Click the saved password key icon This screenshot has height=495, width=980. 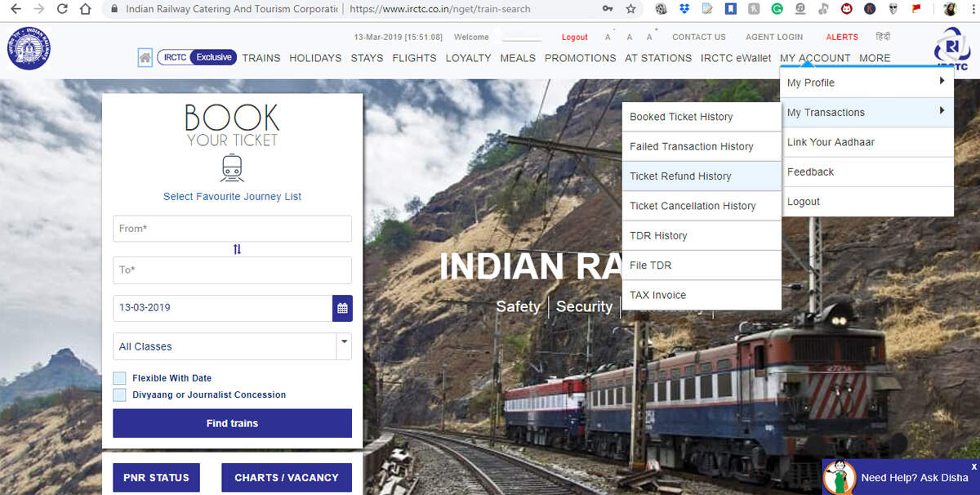coord(608,9)
